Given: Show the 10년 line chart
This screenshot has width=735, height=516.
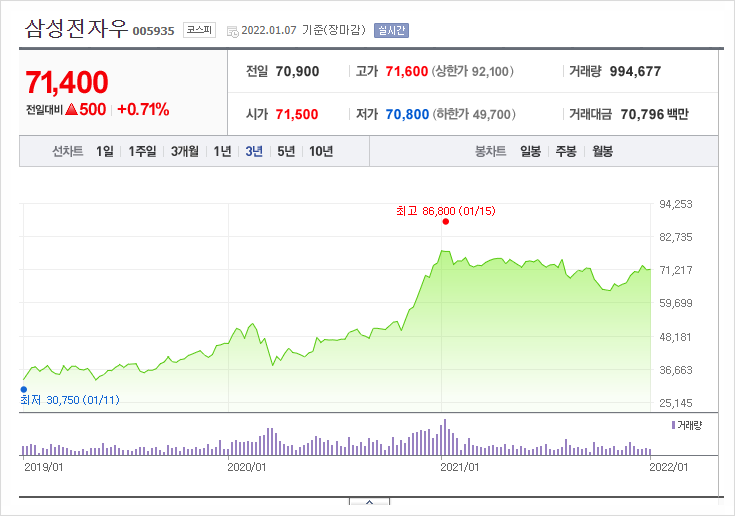Looking at the screenshot, I should (321, 151).
